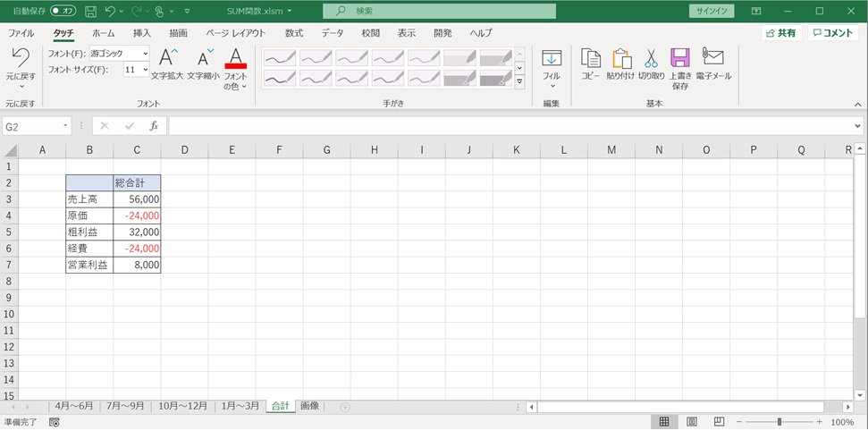Expand the Name Box dropdown arrow
Image resolution: width=868 pixels, height=431 pixels.
coord(65,126)
